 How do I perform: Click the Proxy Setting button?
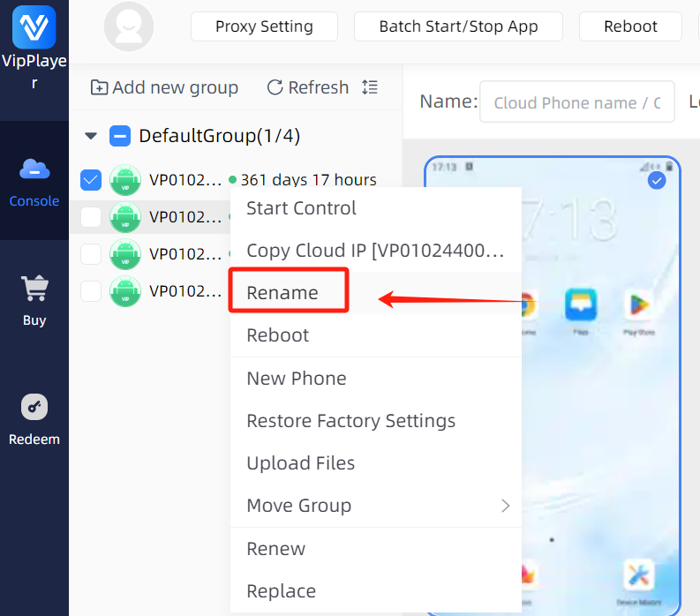pyautogui.click(x=264, y=26)
